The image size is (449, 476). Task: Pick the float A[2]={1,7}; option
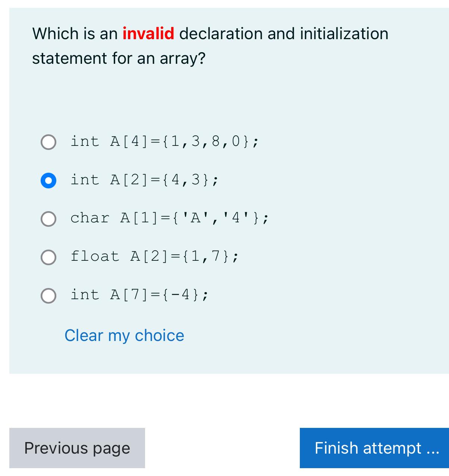[48, 257]
